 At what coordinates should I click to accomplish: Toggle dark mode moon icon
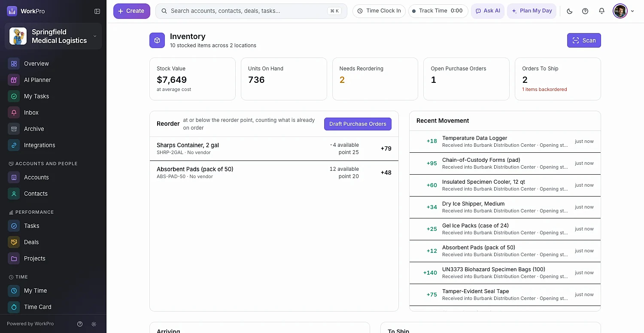tap(570, 11)
